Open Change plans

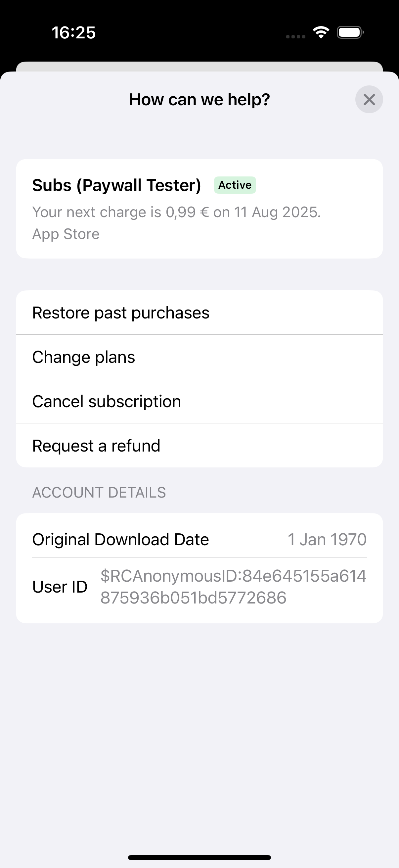pyautogui.click(x=83, y=357)
